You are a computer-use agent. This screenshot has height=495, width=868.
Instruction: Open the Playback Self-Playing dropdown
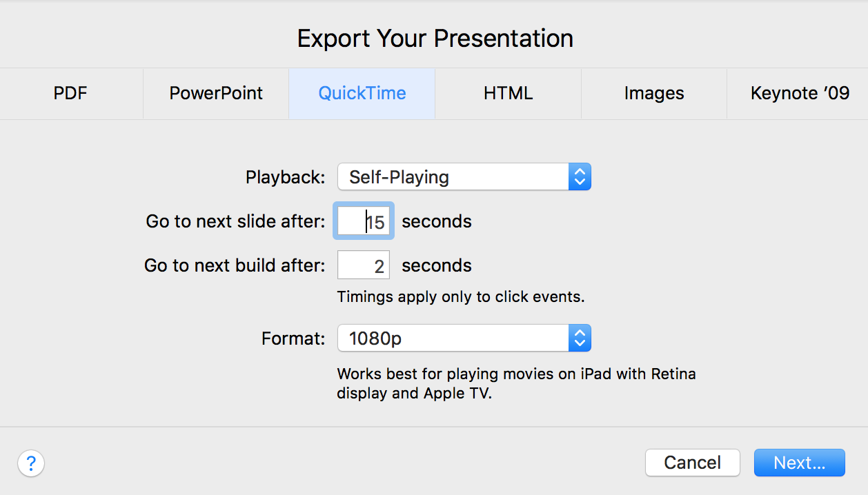[464, 177]
